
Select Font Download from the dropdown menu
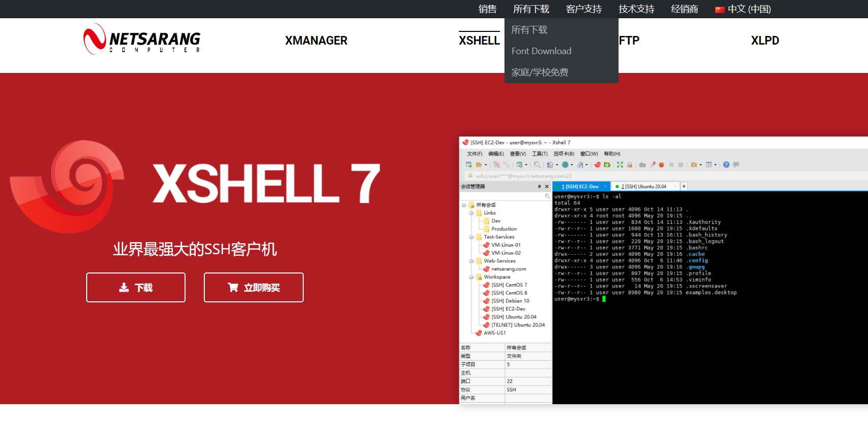(541, 51)
